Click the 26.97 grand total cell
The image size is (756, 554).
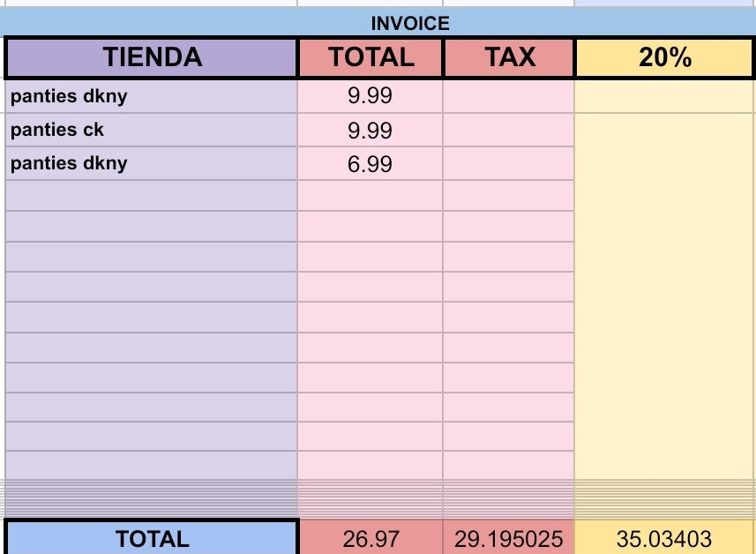(371, 538)
